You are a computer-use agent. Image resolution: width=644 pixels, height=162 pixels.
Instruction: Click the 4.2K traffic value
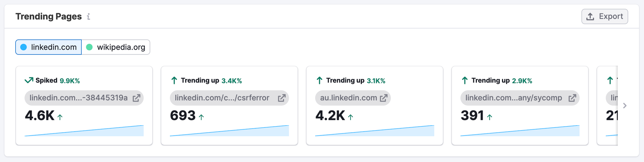(330, 116)
